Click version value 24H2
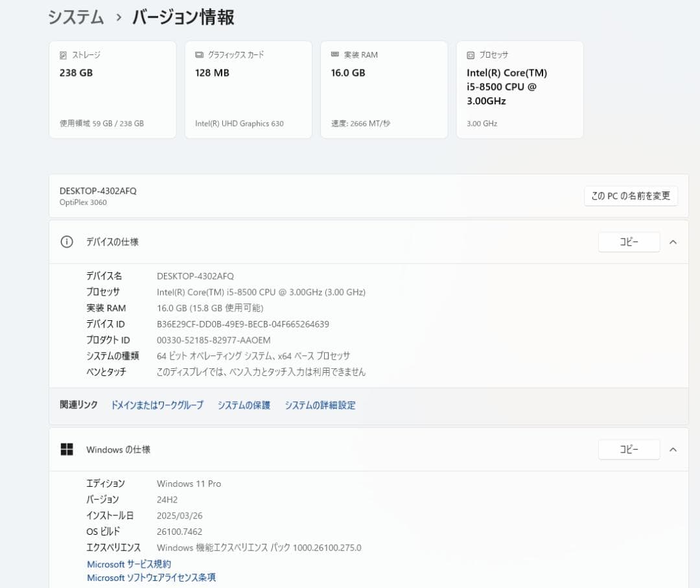This screenshot has height=588, width=700. click(167, 500)
